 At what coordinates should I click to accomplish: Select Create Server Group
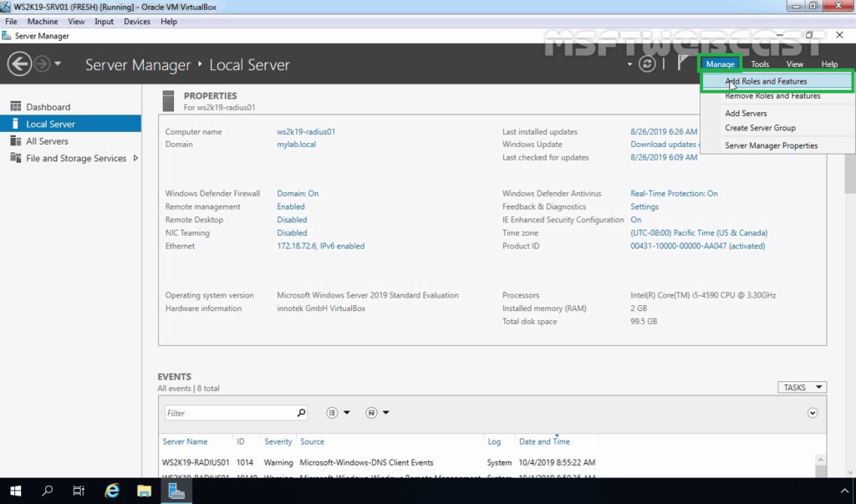[760, 128]
